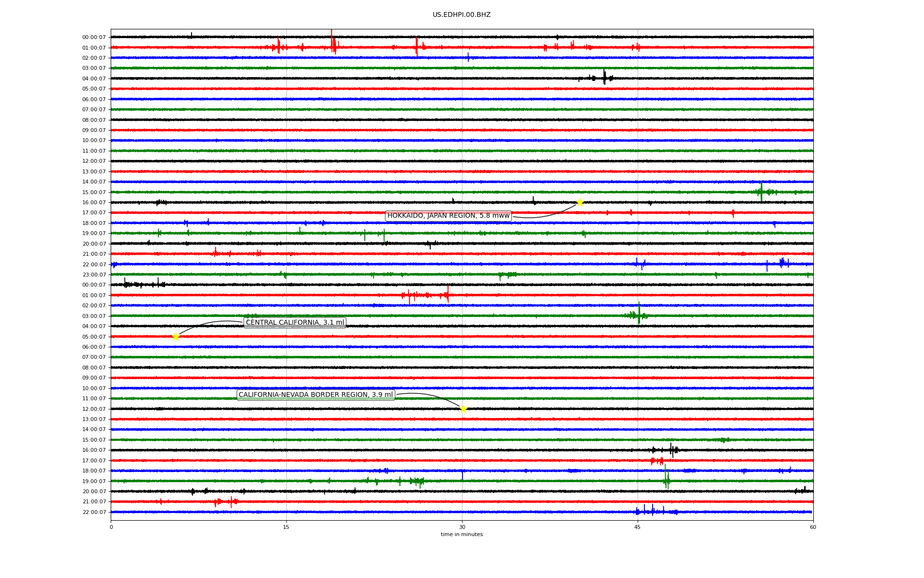Viewport: 924px width, 578px height.
Task: Click the first 05:00:07 row label
Action: (x=94, y=89)
